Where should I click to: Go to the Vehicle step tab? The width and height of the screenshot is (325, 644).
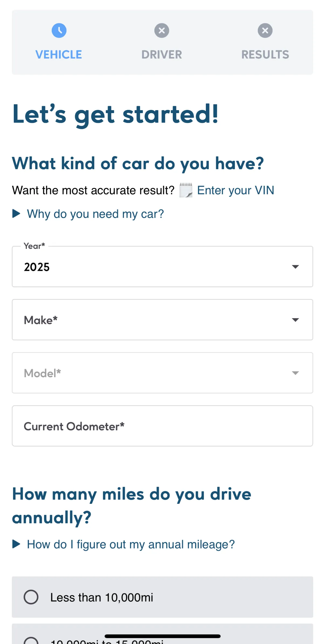[59, 42]
